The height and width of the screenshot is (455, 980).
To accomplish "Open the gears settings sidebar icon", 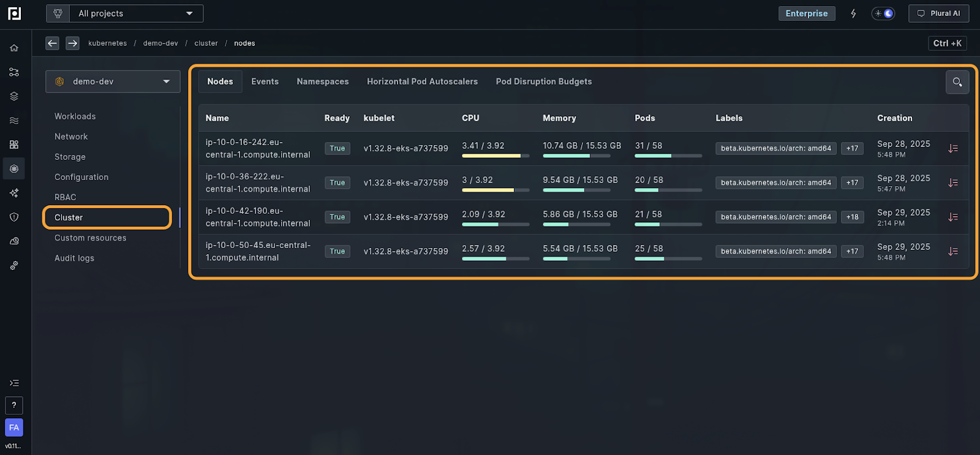I will pyautogui.click(x=14, y=265).
